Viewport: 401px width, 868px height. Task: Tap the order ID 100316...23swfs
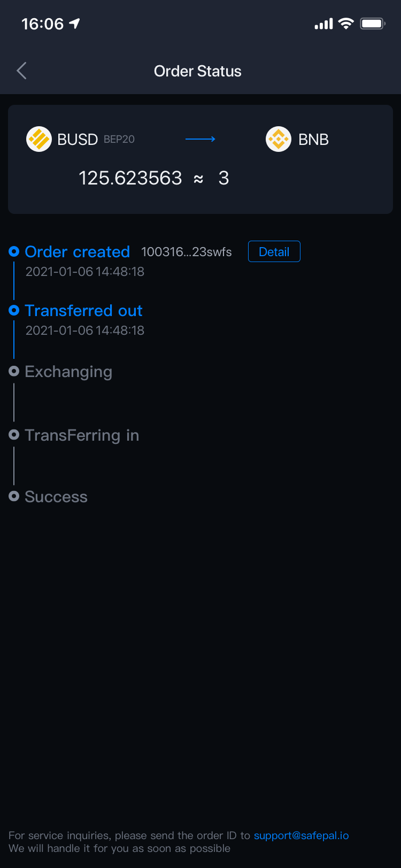click(x=186, y=252)
